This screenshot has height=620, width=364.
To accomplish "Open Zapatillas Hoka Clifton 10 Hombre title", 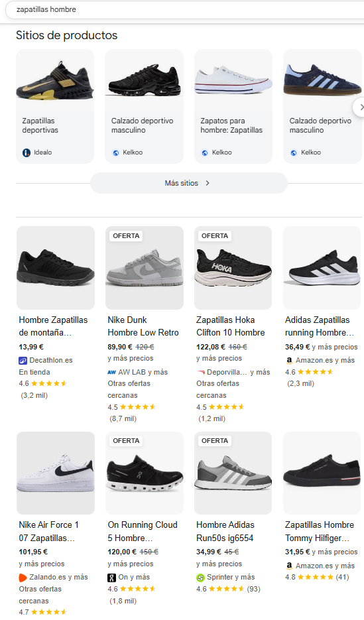I will 231,326.
